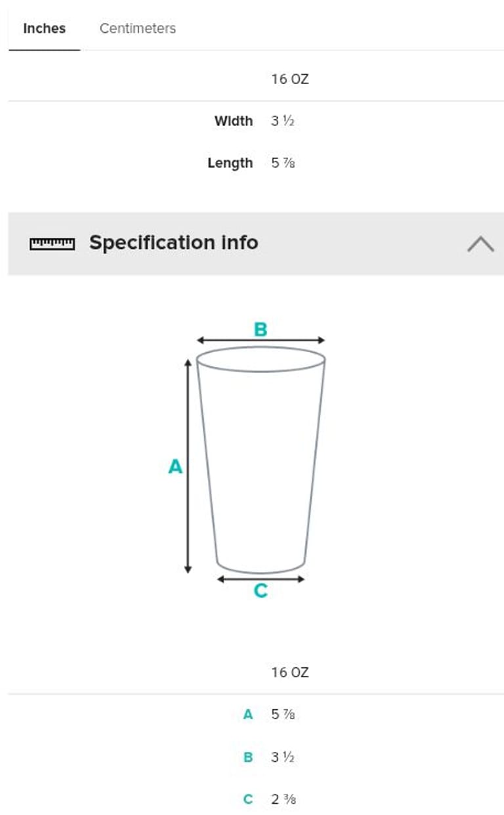The image size is (504, 815).
Task: Click the A row label in specification table
Action: click(248, 715)
